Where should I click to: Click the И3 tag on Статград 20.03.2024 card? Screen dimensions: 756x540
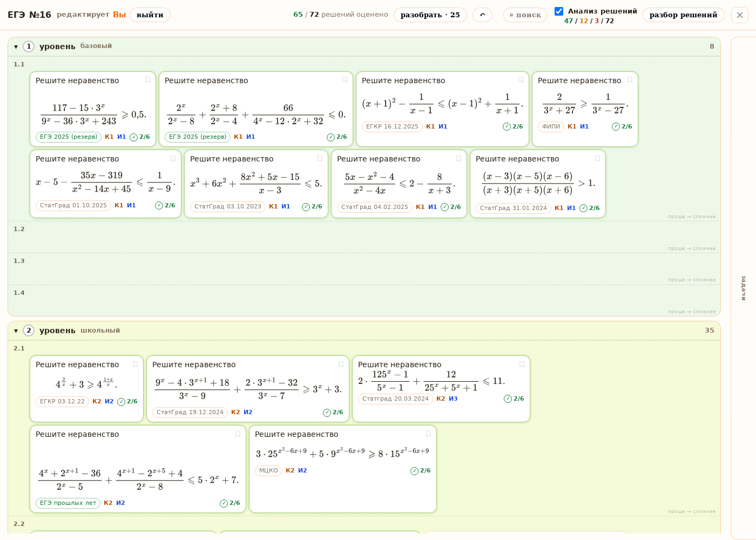coord(453,399)
